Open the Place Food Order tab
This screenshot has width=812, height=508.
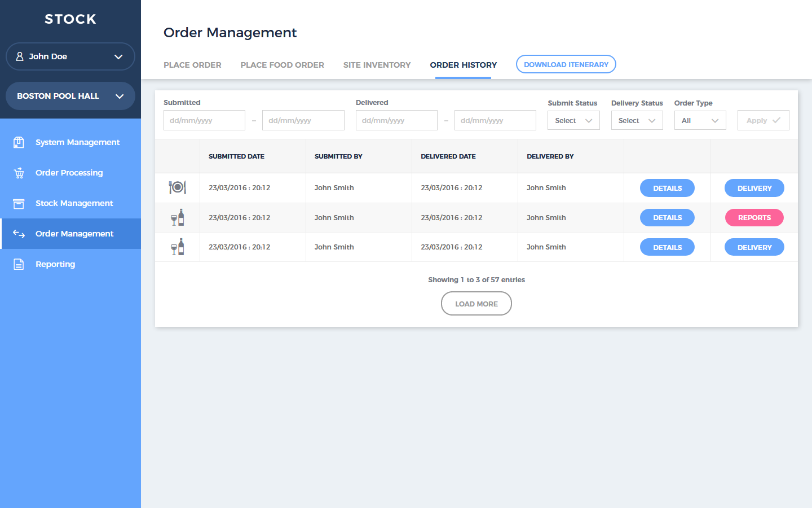pyautogui.click(x=282, y=65)
